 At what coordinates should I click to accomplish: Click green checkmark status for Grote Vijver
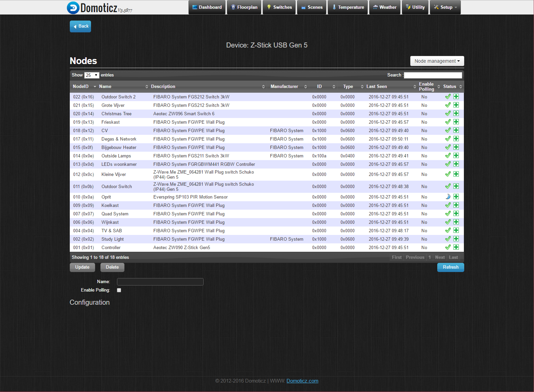point(448,105)
